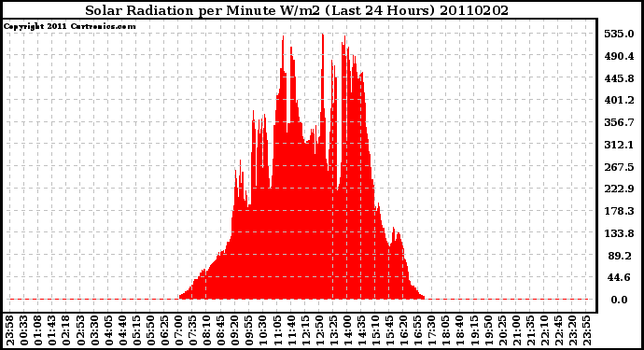644x350 pixels.
Task: Select the 401.2 y-axis label
Action: pyautogui.click(x=619, y=100)
